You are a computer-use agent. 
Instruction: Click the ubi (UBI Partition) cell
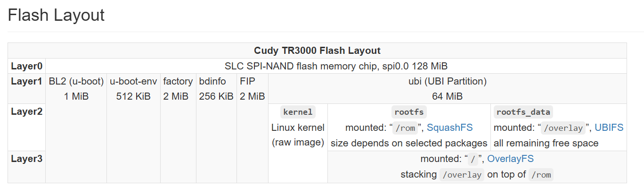[x=448, y=89]
